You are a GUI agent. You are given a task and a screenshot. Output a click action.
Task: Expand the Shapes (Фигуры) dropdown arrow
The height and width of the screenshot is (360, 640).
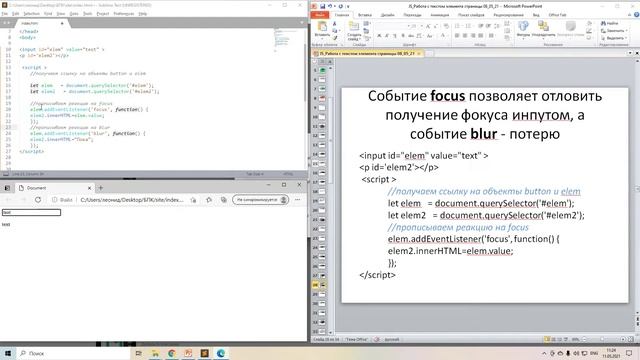click(x=523, y=39)
